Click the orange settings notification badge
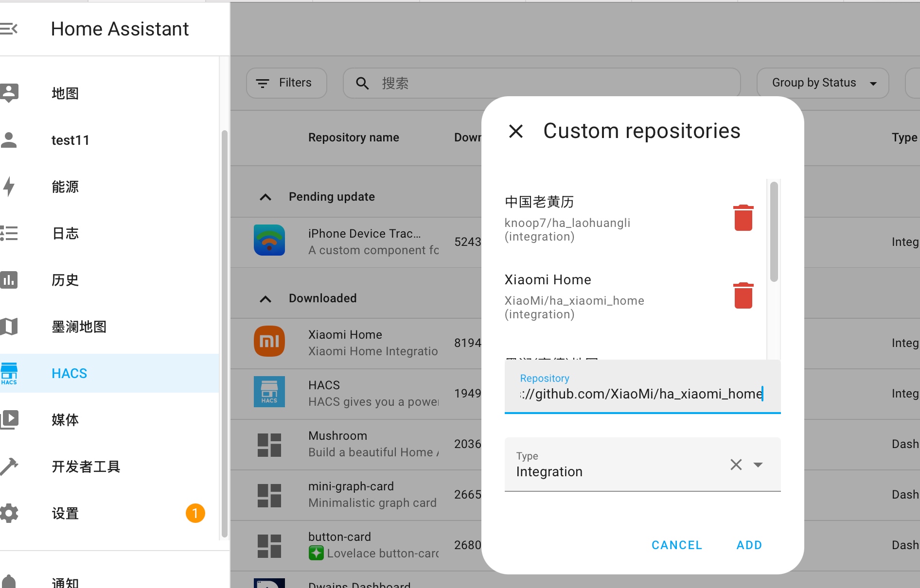The width and height of the screenshot is (920, 588). (x=195, y=513)
